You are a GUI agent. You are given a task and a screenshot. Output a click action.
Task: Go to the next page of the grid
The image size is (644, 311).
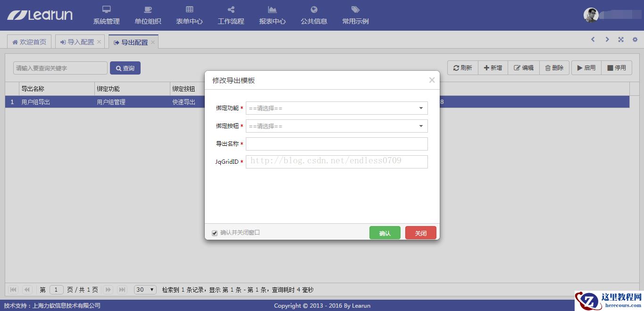[108, 290]
